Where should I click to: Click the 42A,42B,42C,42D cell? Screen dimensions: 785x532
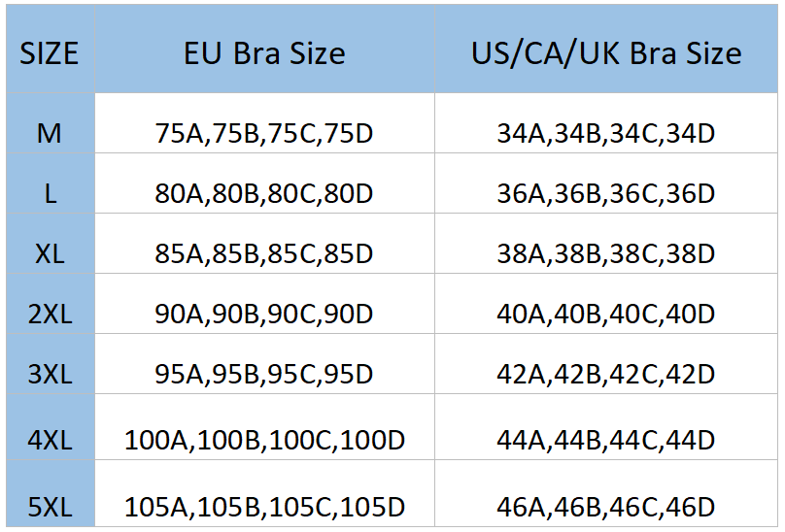point(606,374)
